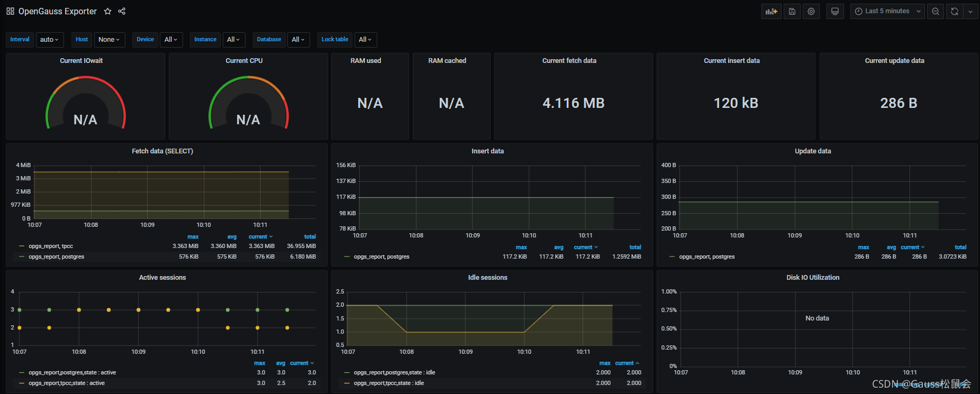Sort Active sessions legend by max column
The width and height of the screenshot is (980, 394).
[x=260, y=363]
